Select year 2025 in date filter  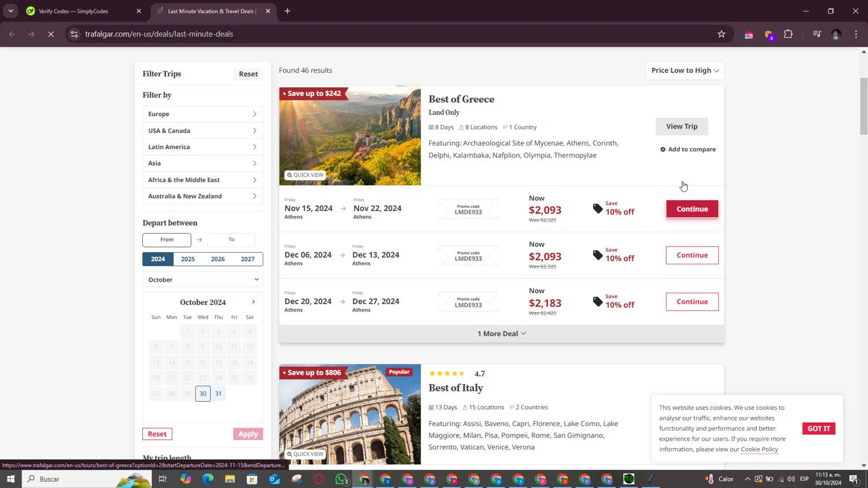[188, 259]
